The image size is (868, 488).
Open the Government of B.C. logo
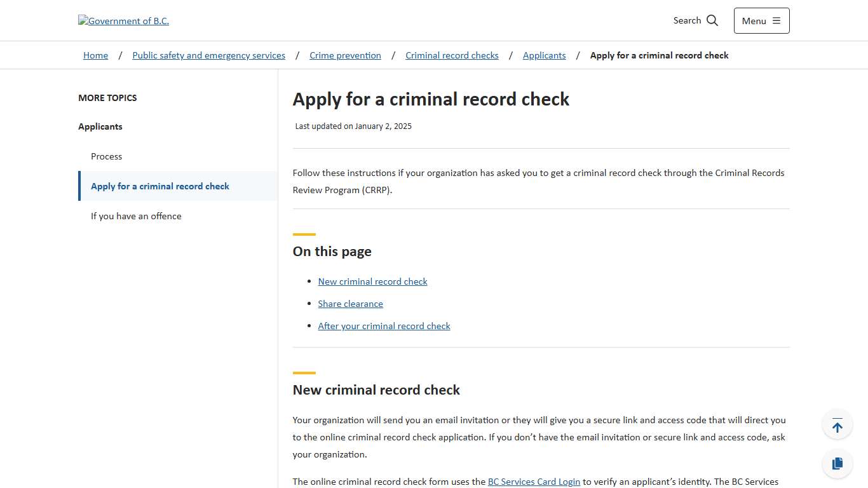[123, 20]
